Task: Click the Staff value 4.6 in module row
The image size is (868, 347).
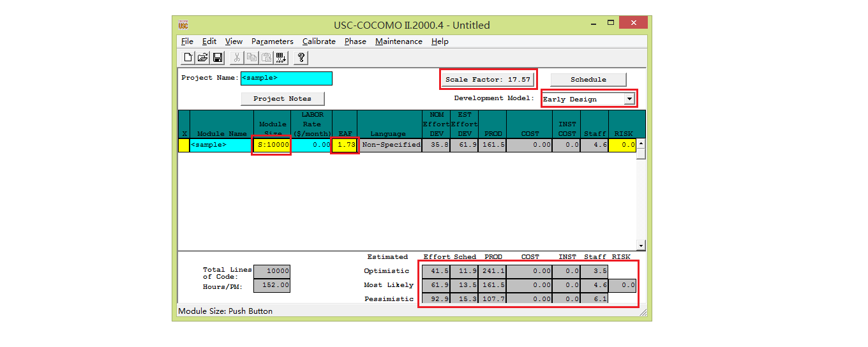Action: pyautogui.click(x=595, y=145)
